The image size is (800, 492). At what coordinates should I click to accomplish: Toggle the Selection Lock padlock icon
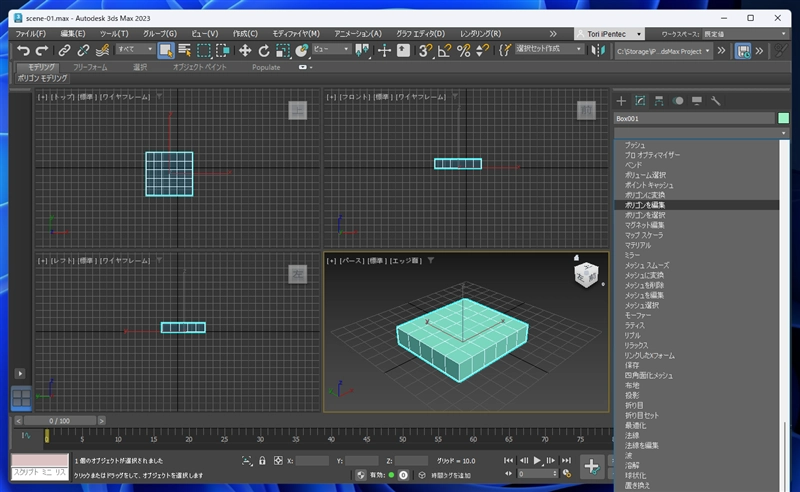click(x=262, y=460)
